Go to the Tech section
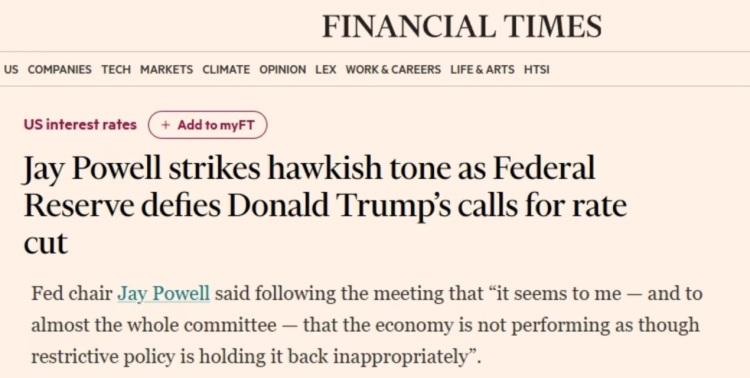 pyautogui.click(x=116, y=69)
